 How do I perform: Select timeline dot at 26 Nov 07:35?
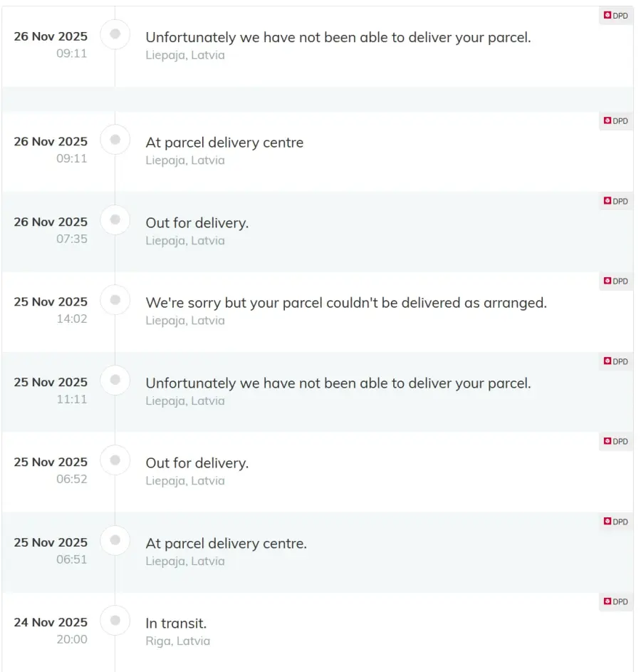tap(115, 219)
